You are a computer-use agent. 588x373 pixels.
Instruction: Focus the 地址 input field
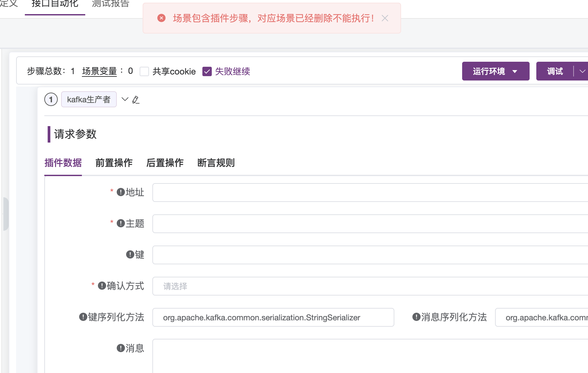370,193
